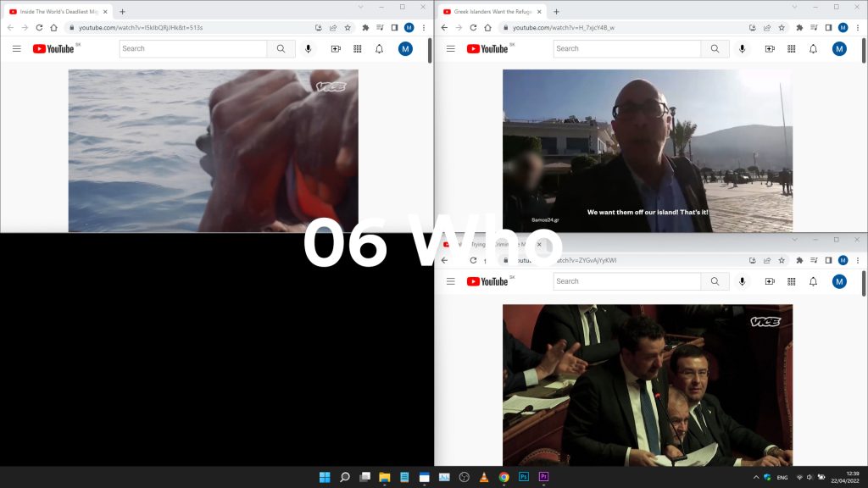Screen dimensions: 868x488
Task: Open notifications bell in ZYGvAjYyKWI video window
Action: point(813,281)
